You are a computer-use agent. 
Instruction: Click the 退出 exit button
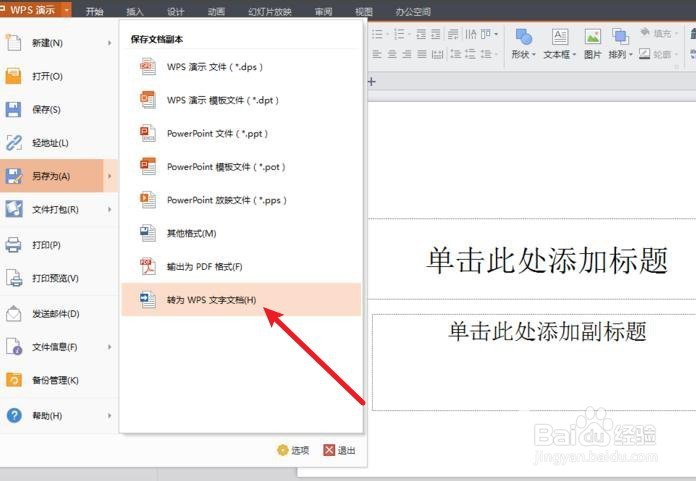[x=339, y=450]
